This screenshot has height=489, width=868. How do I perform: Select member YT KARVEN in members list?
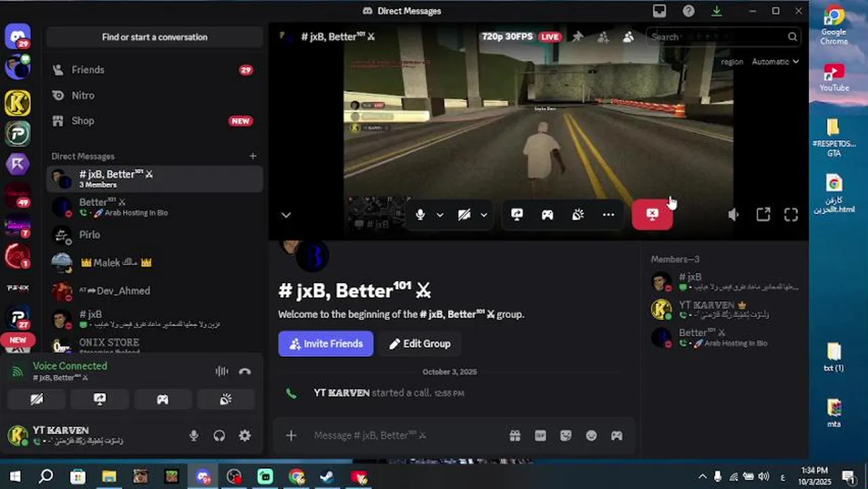click(725, 309)
